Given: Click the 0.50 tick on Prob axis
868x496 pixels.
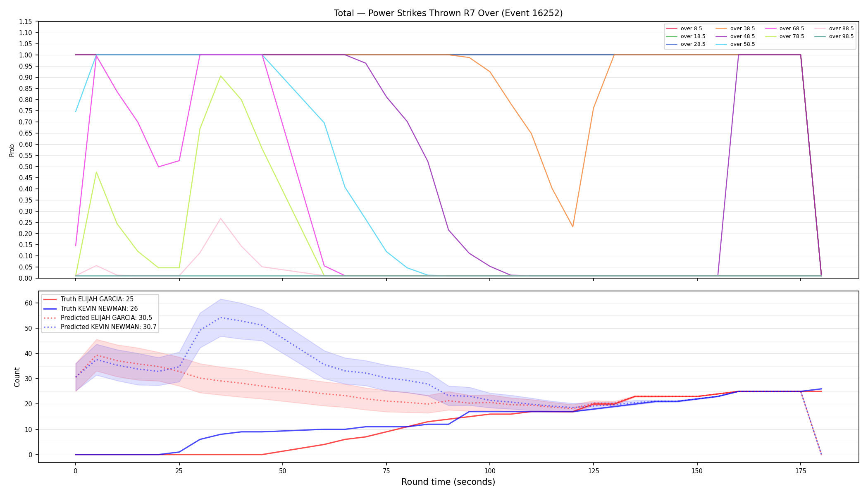Looking at the screenshot, I should (x=26, y=167).
